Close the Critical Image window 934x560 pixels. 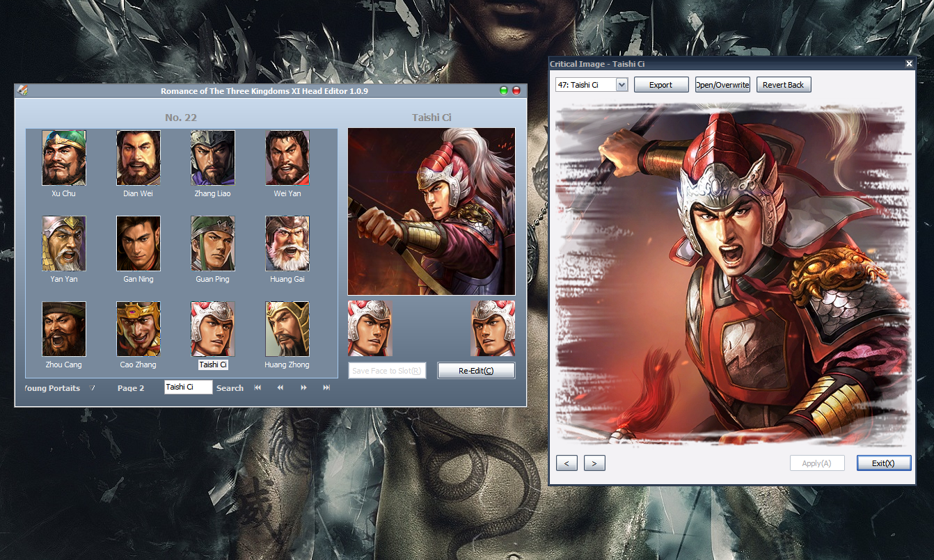(x=909, y=64)
